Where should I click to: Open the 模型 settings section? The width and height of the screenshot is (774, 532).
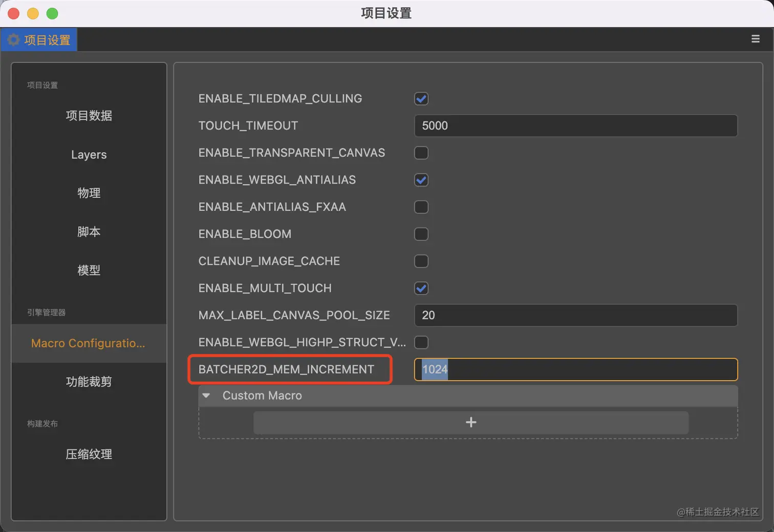[x=89, y=270]
